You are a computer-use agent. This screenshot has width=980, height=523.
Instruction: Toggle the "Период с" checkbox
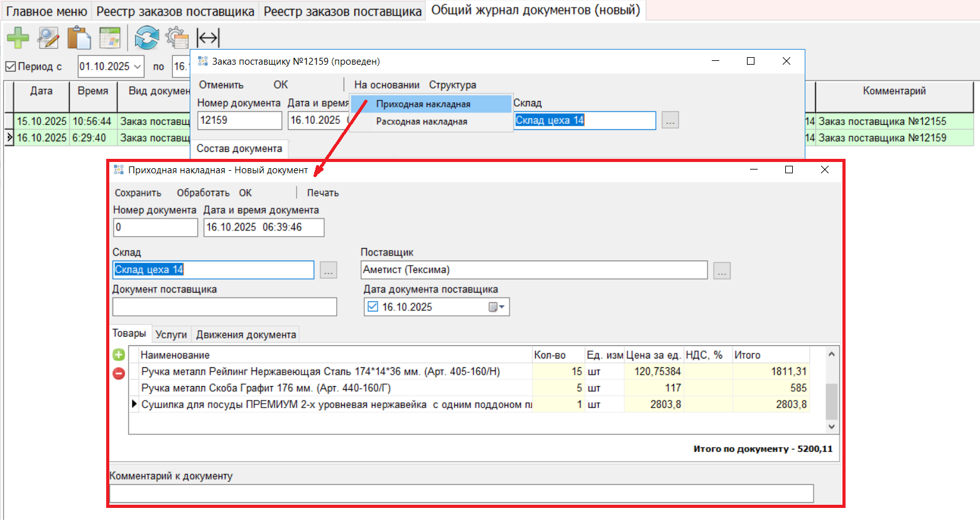coord(11,66)
